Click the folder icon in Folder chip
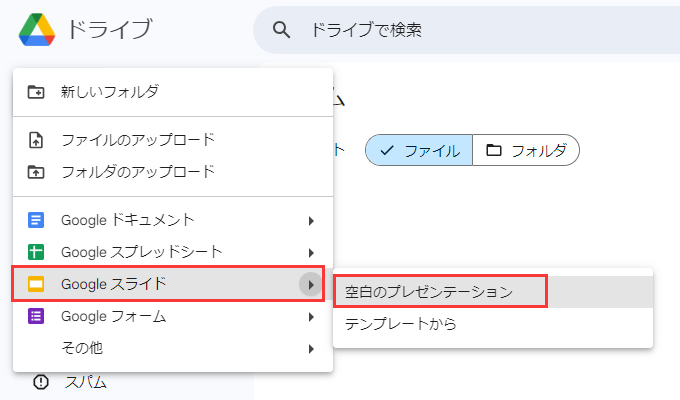This screenshot has height=400, width=680. click(494, 150)
